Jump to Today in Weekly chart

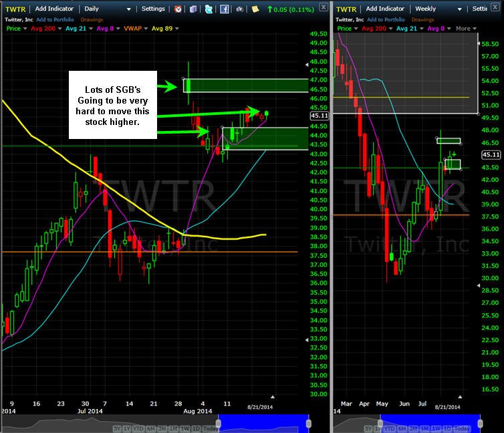pyautogui.click(x=462, y=428)
